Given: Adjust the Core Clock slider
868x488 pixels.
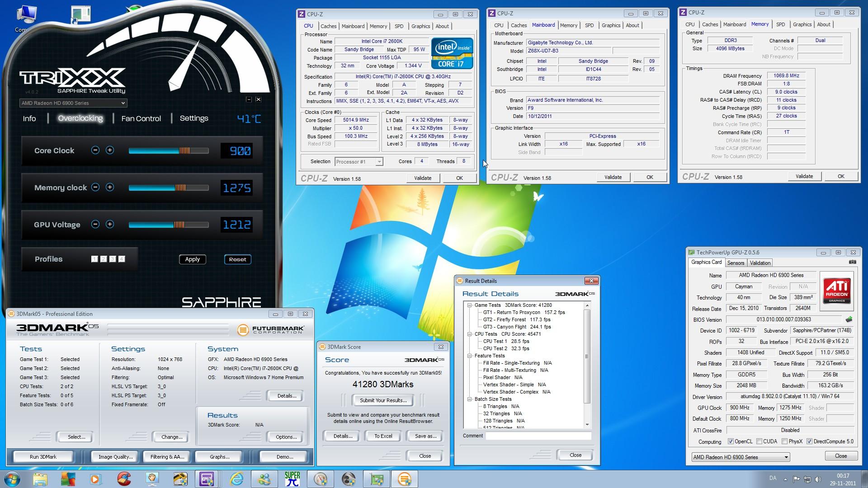Looking at the screenshot, I should pyautogui.click(x=169, y=151).
